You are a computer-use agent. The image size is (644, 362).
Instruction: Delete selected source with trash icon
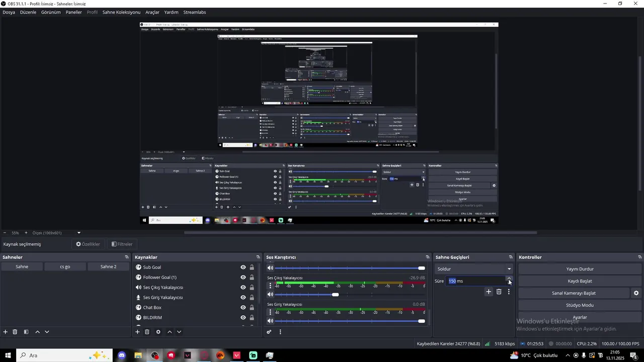pyautogui.click(x=147, y=332)
